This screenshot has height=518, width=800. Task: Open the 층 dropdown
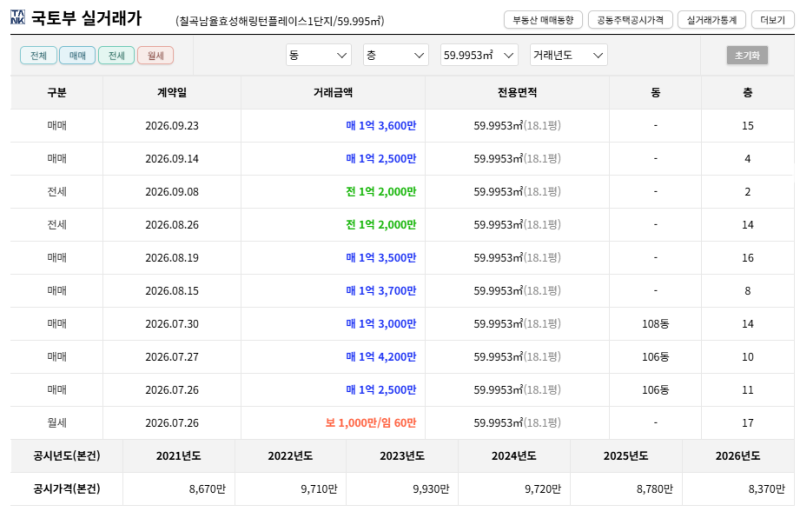(395, 55)
